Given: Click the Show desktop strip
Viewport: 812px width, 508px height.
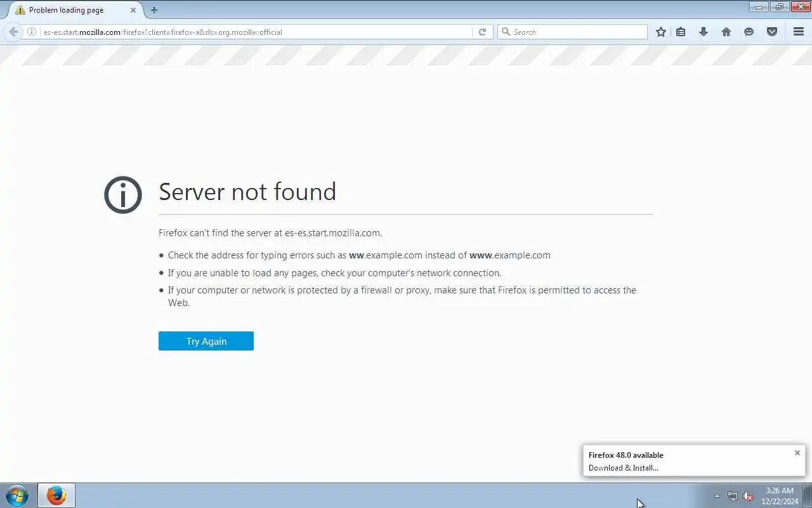Looking at the screenshot, I should [x=808, y=496].
